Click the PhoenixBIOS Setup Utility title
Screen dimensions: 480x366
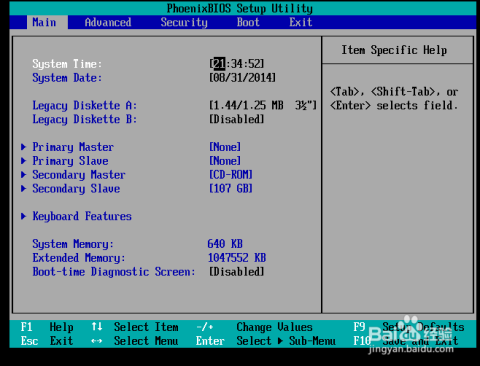tap(240, 8)
